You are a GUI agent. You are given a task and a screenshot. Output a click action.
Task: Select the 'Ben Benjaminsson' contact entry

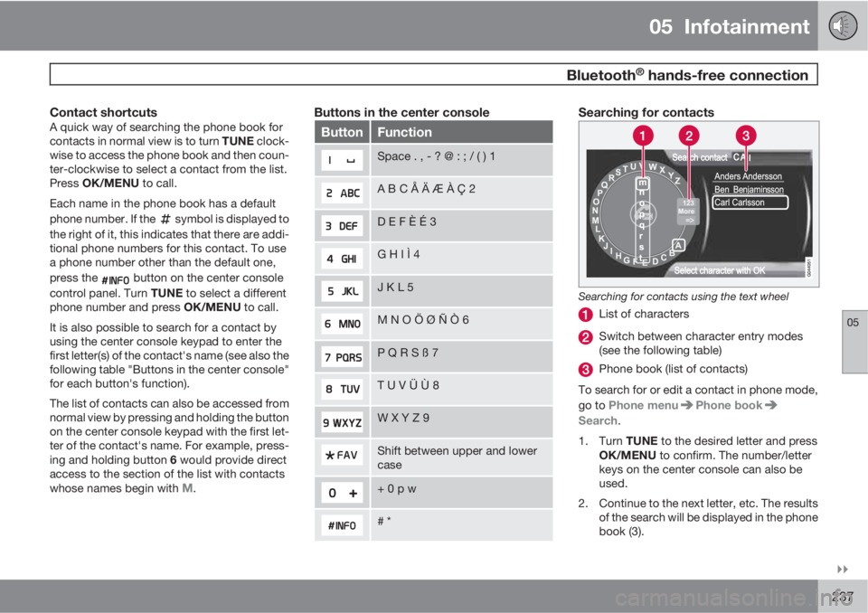pyautogui.click(x=749, y=189)
